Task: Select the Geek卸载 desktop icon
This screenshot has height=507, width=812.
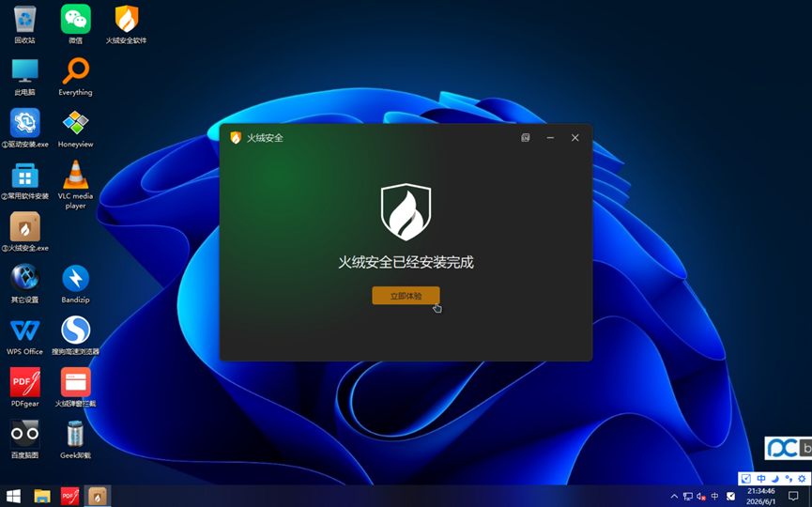Action: pyautogui.click(x=76, y=439)
